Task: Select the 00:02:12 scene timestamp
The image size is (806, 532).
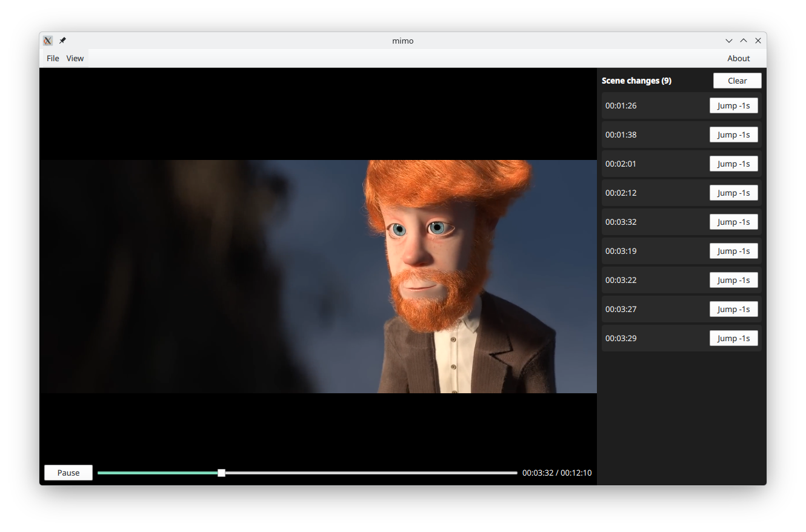Action: coord(621,193)
